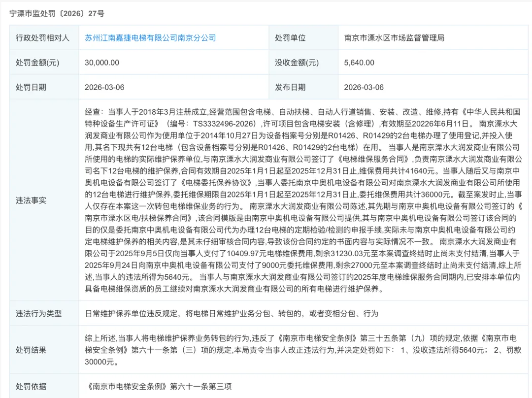Click the 行政处罚相对人 label cell
Screen dimensions: 532x398
[44, 37]
